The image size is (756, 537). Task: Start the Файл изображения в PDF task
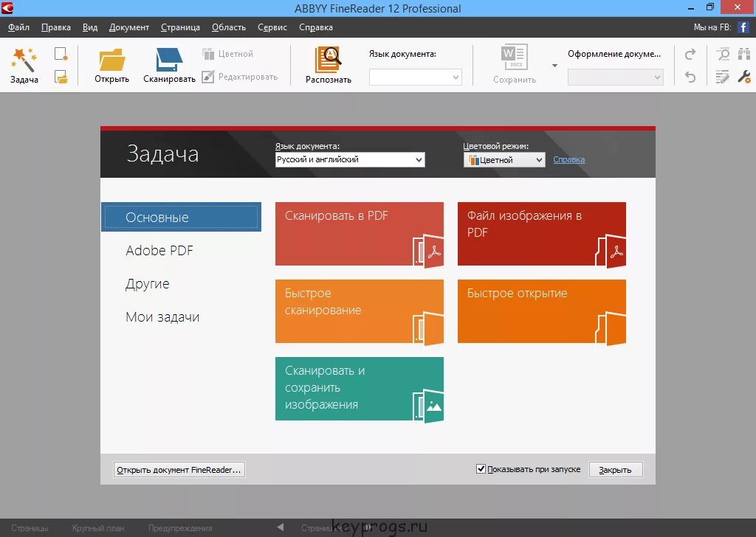coord(541,234)
